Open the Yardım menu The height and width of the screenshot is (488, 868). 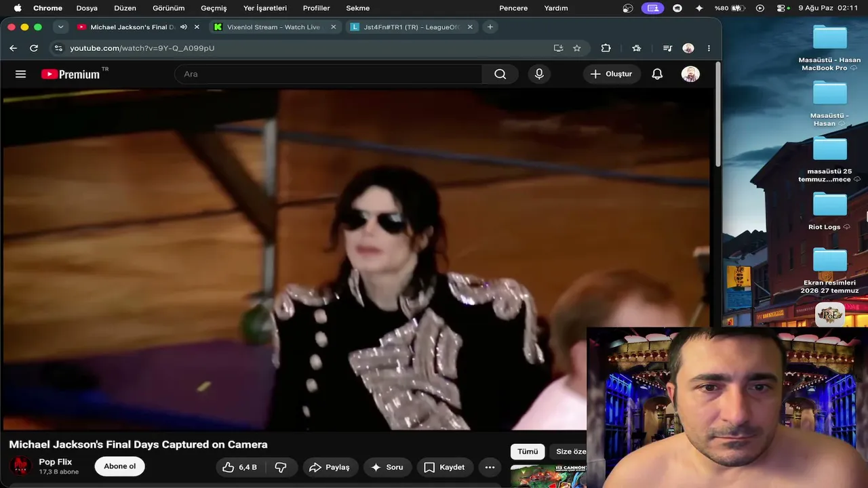[556, 8]
